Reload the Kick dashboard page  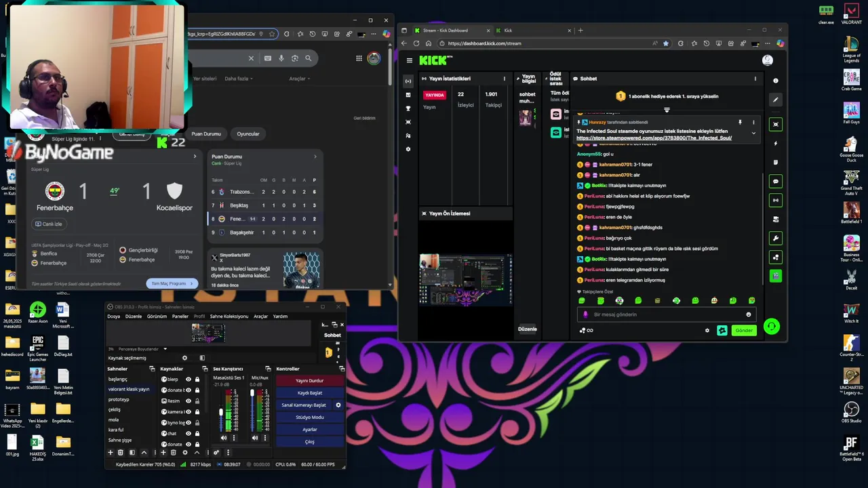(416, 43)
